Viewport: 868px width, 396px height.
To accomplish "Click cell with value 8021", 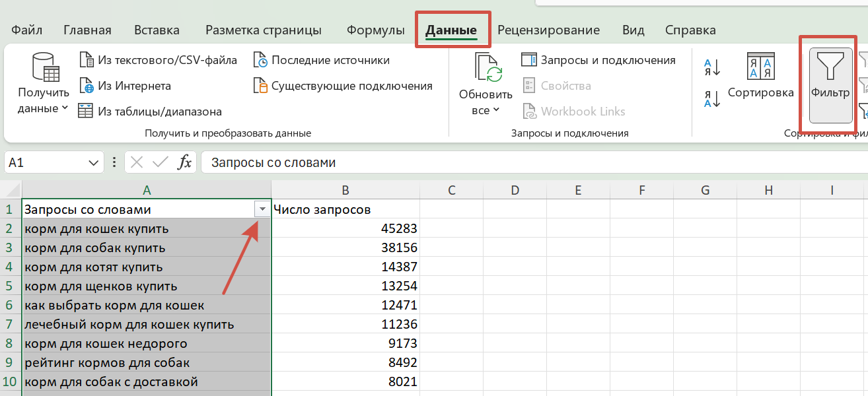I will click(345, 382).
